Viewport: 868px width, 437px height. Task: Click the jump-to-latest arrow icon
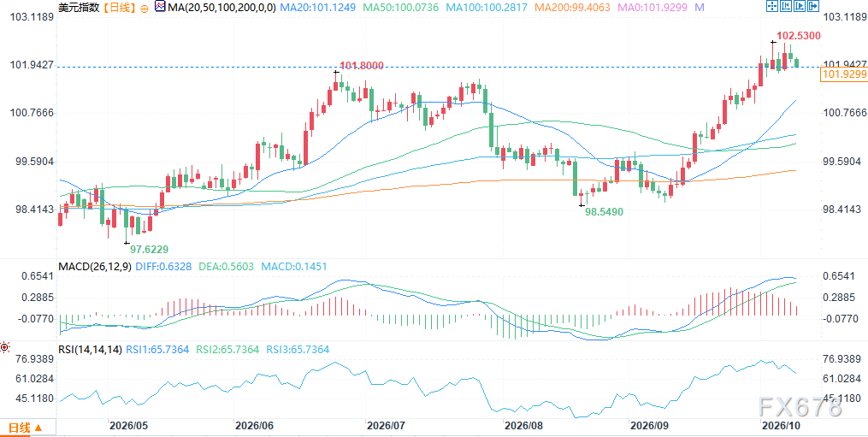tap(813, 6)
